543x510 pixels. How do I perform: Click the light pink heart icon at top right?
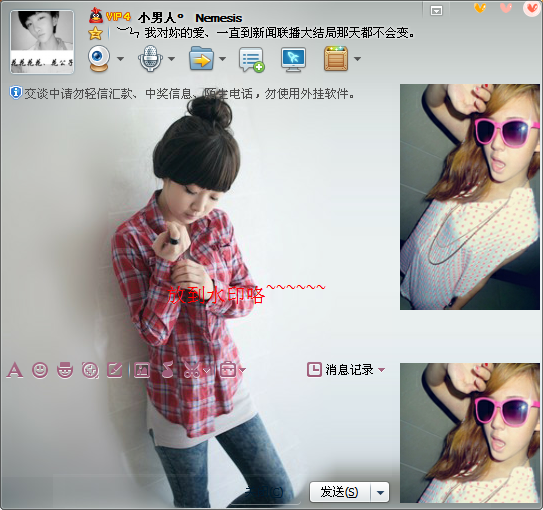(x=506, y=7)
